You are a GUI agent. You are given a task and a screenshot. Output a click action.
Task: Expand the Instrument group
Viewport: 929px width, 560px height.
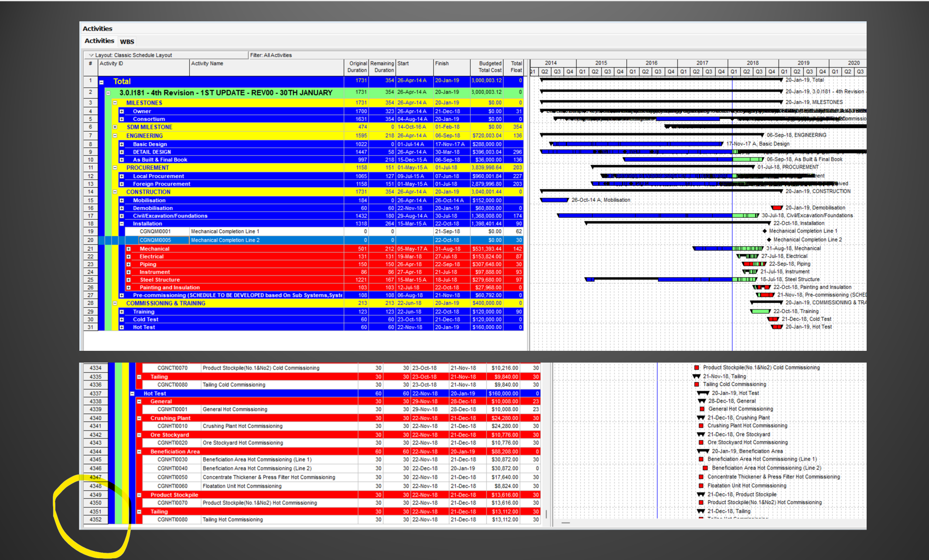(129, 272)
